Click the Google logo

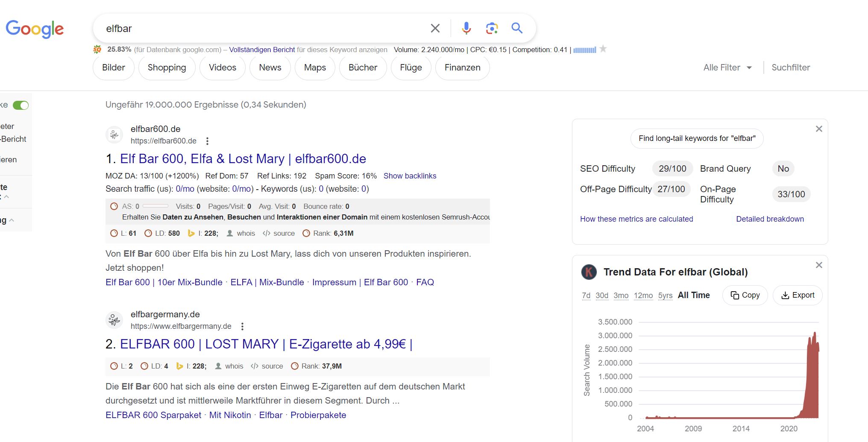point(35,29)
